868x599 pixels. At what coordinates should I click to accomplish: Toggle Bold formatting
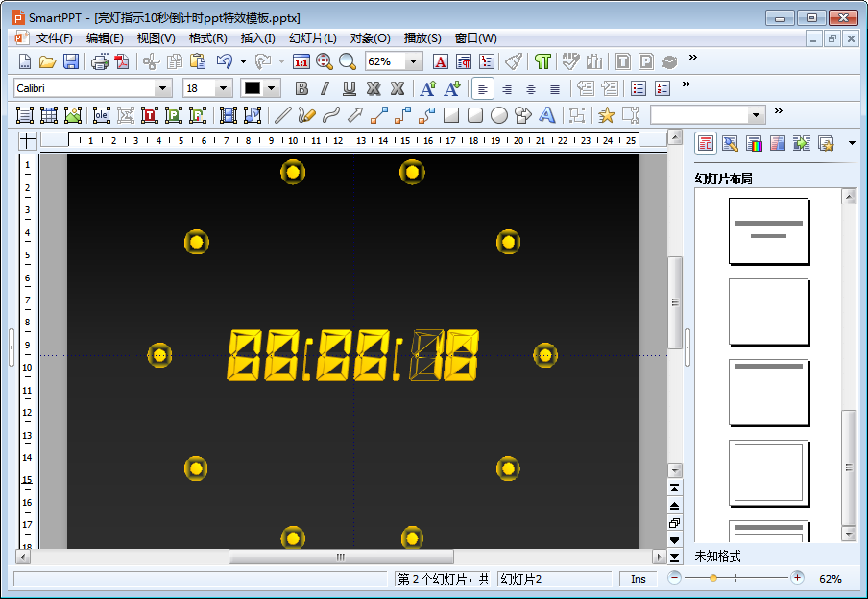[301, 88]
